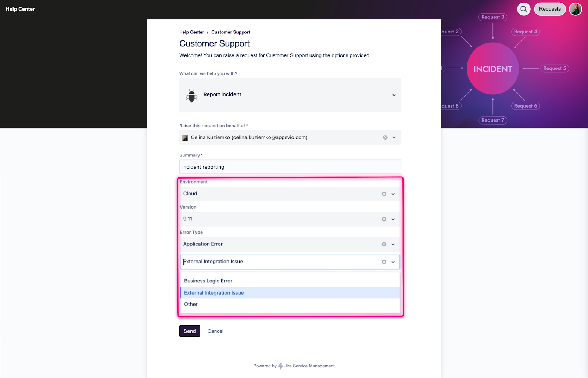This screenshot has height=378, width=588.
Task: Clear the 9.11 value in Version field
Action: [384, 219]
